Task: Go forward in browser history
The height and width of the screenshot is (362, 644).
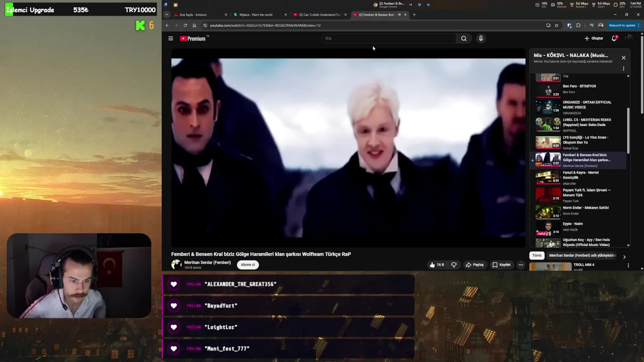Action: (x=176, y=25)
